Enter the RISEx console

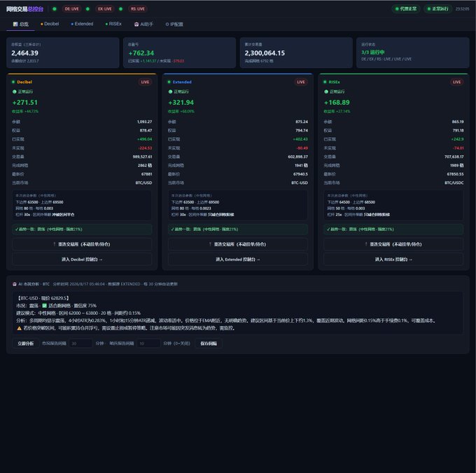click(x=393, y=260)
